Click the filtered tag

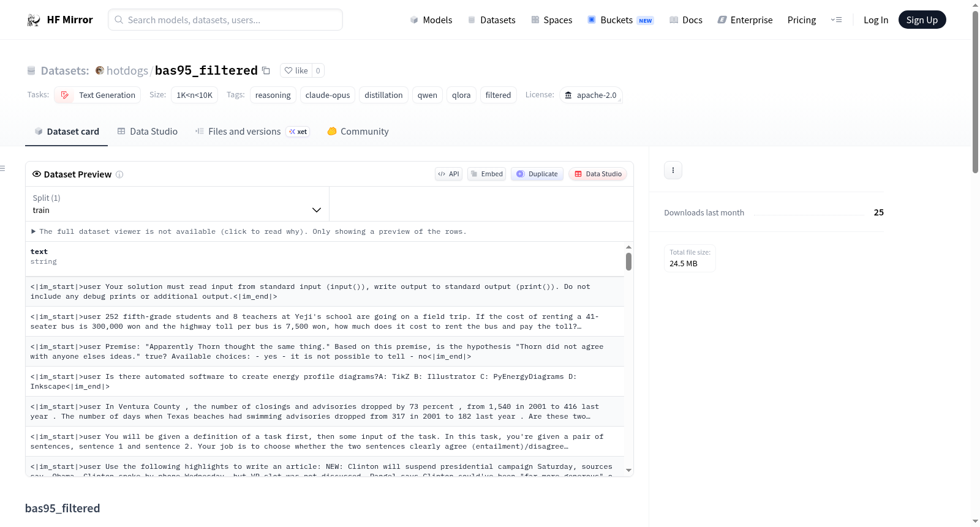click(x=498, y=95)
